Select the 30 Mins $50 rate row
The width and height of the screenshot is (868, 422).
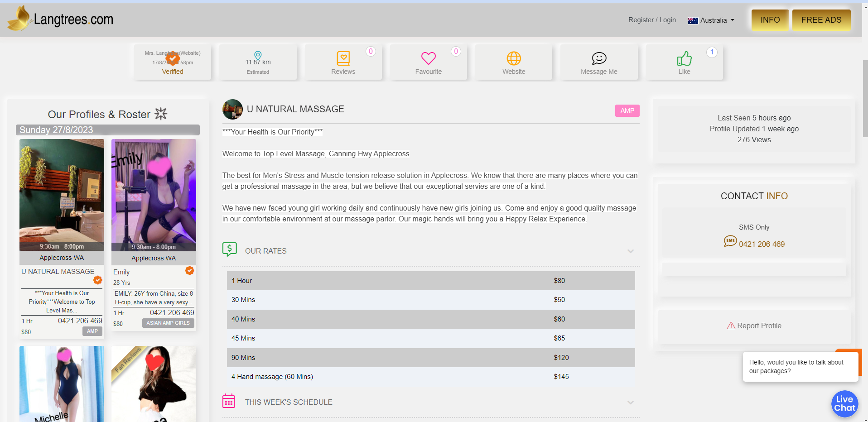tap(431, 300)
